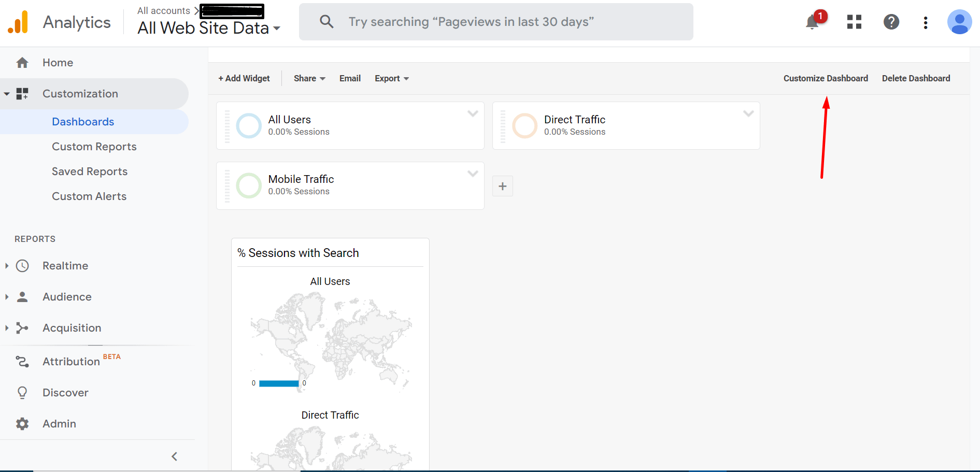Click Customize Dashboard
Image resolution: width=980 pixels, height=472 pixels.
[826, 78]
